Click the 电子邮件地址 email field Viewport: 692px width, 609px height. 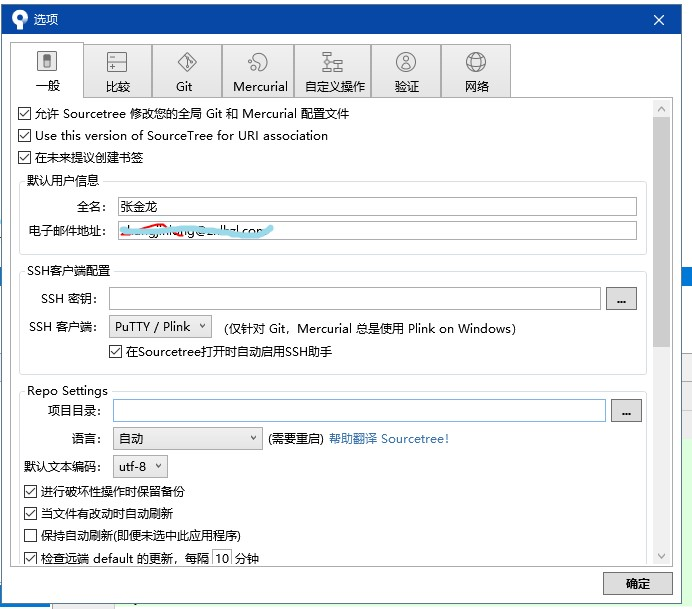(377, 230)
